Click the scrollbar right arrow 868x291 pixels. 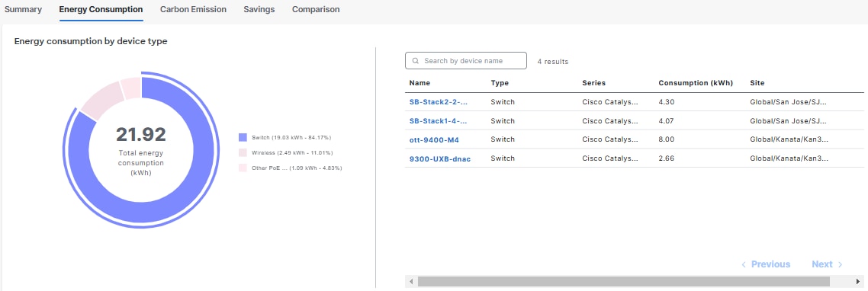(857, 282)
